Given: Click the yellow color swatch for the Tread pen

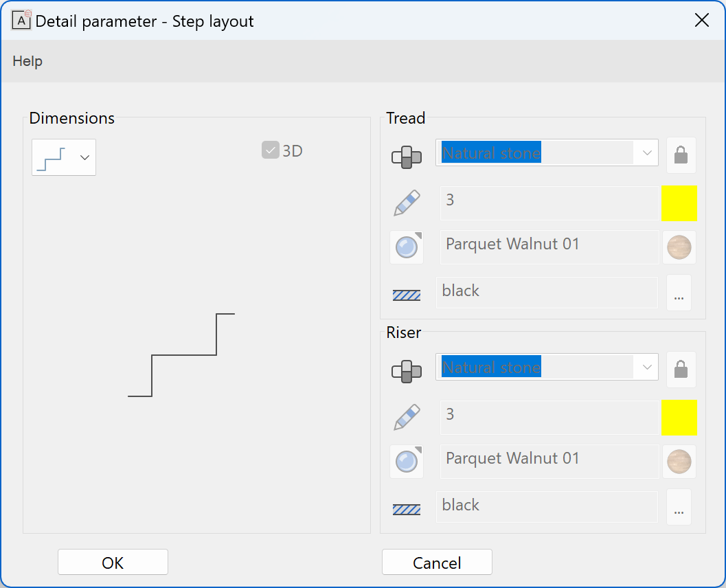Looking at the screenshot, I should click(680, 203).
